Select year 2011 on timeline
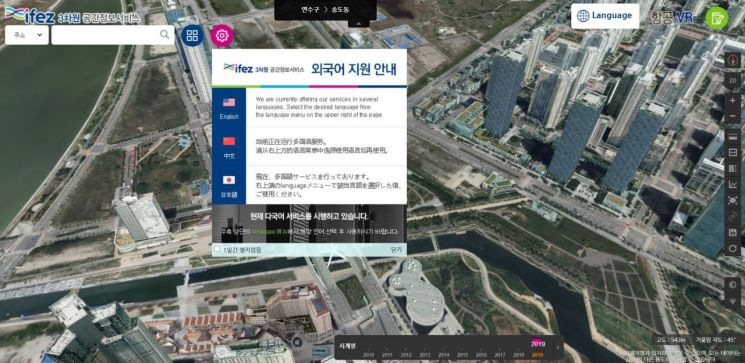 tap(387, 355)
